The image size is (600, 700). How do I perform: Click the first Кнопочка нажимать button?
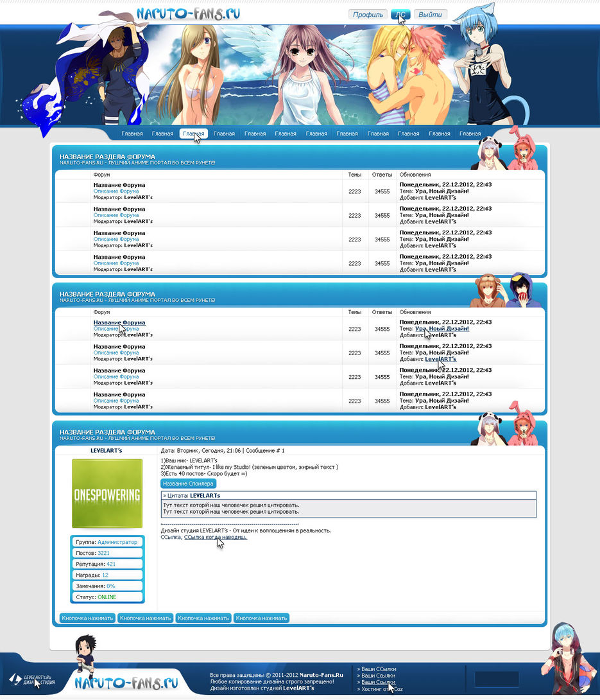click(87, 618)
